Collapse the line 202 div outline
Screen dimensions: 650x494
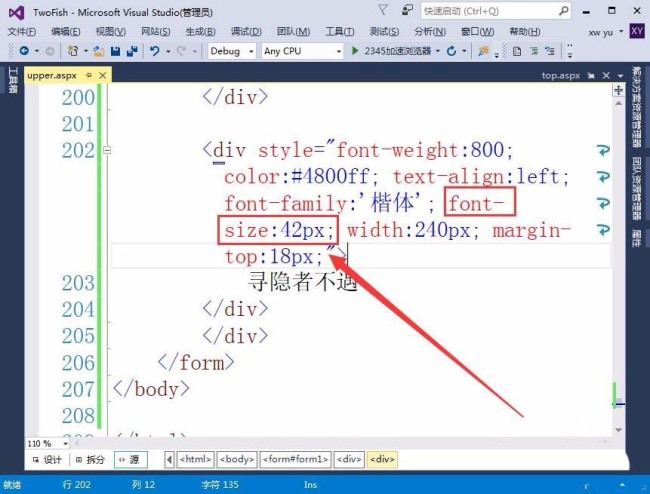pyautogui.click(x=107, y=150)
